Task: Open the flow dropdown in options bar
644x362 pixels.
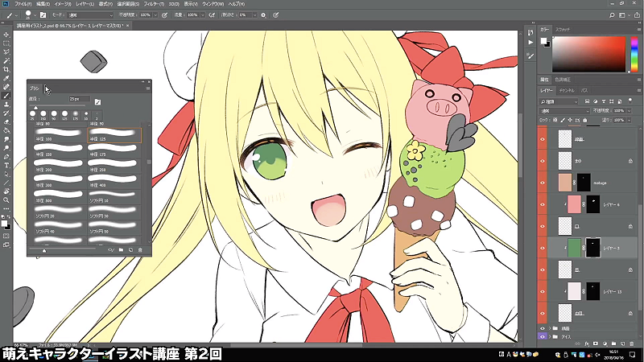Action: click(x=203, y=15)
